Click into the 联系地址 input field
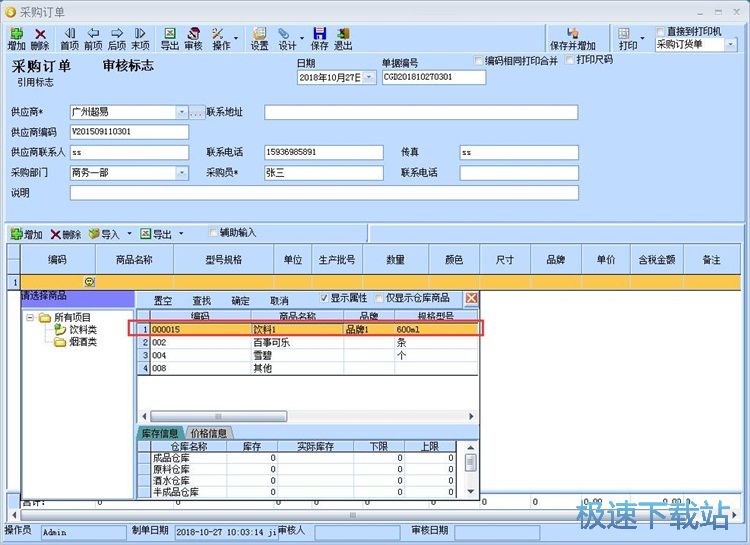Screen dimensions: 750x545 421,112
